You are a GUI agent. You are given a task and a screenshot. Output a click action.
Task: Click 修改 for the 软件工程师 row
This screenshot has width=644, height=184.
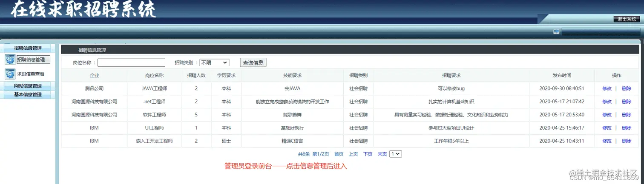pos(607,115)
